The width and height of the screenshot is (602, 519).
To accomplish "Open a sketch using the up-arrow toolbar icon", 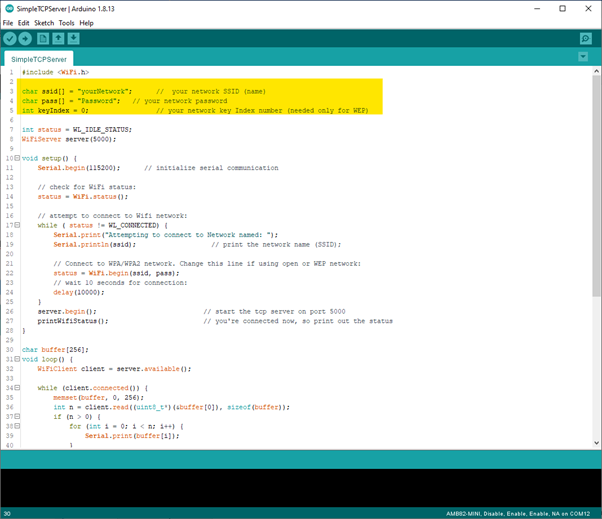I will (58, 38).
